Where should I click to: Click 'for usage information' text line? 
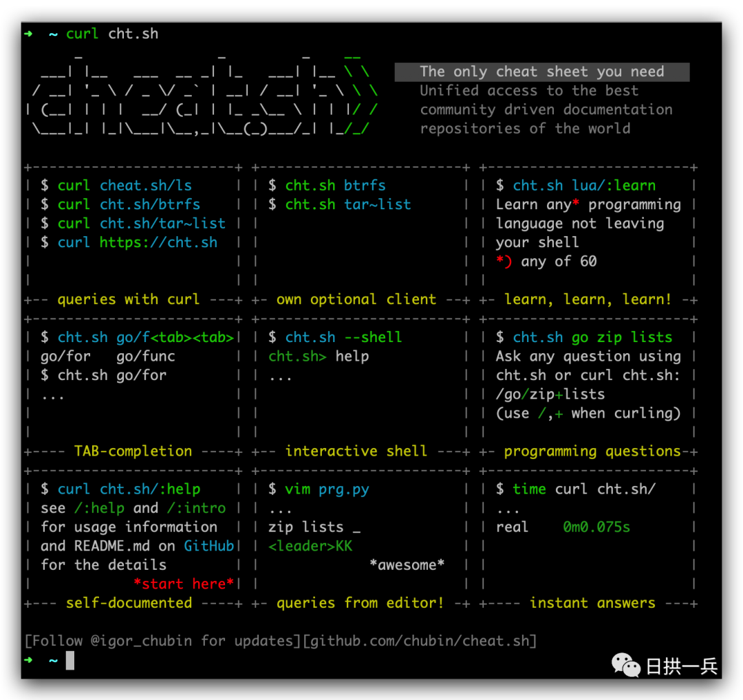129,527
